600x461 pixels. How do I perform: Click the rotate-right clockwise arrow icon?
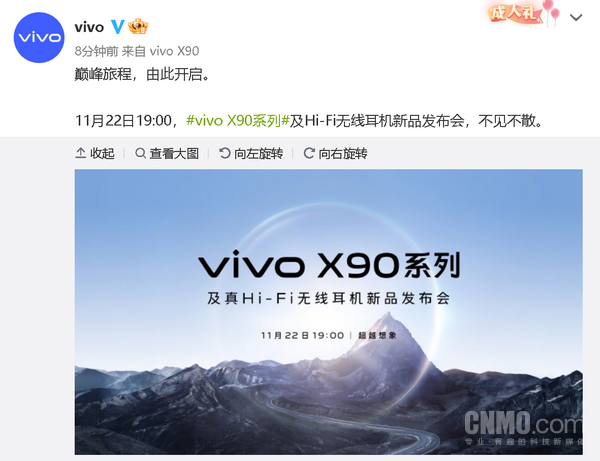309,153
